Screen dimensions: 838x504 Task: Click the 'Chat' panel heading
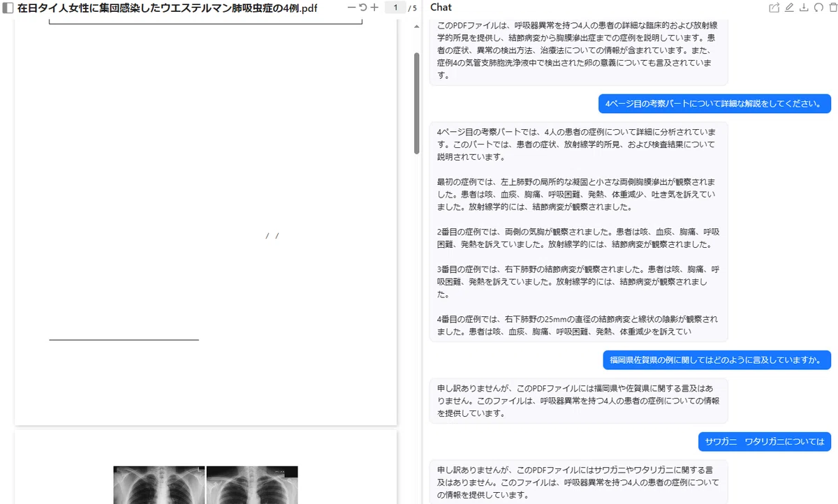441,8
